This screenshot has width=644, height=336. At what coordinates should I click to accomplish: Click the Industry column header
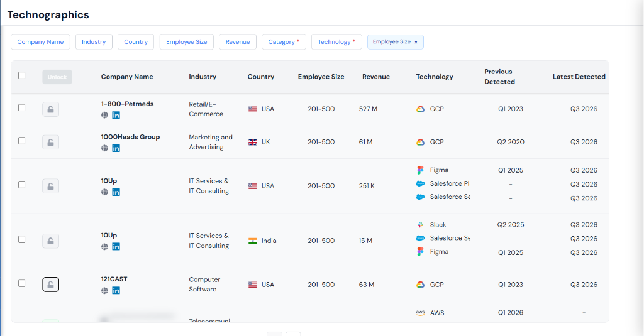(203, 77)
